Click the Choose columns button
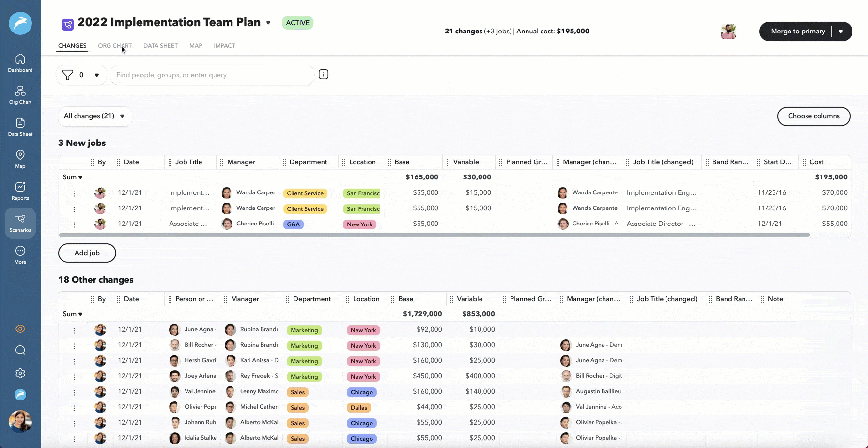Image resolution: width=868 pixels, height=448 pixels. click(x=814, y=116)
